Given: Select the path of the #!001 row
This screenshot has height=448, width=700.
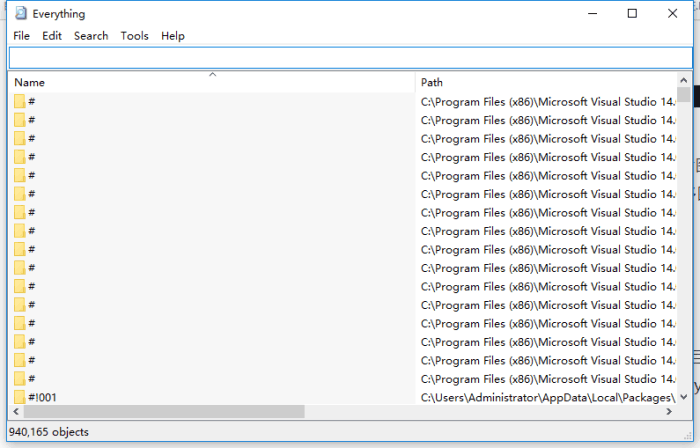Looking at the screenshot, I should (548, 397).
